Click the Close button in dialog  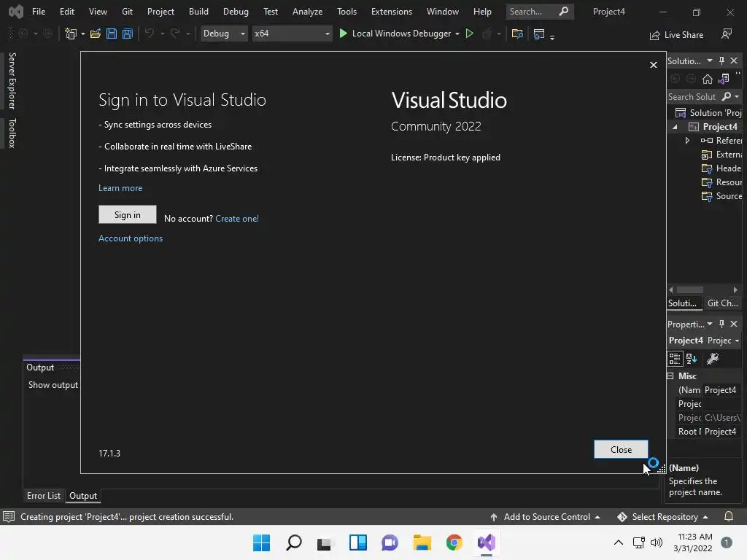[x=621, y=449]
